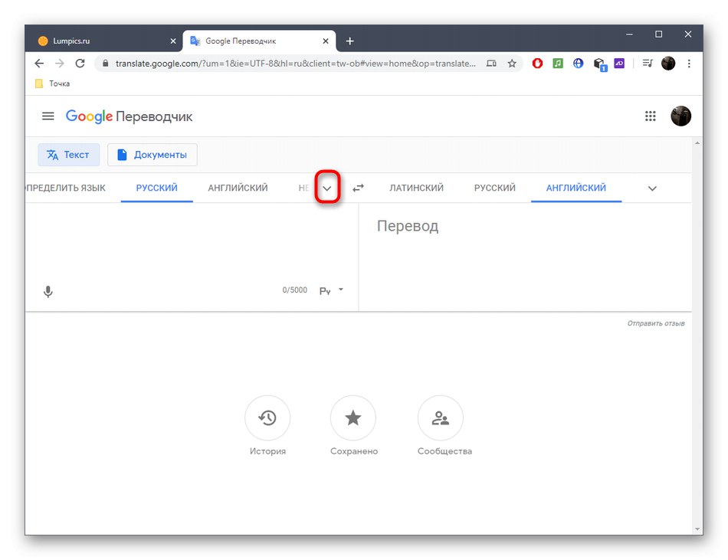
Task: Close the Lumpics.ru tab
Action: click(173, 41)
